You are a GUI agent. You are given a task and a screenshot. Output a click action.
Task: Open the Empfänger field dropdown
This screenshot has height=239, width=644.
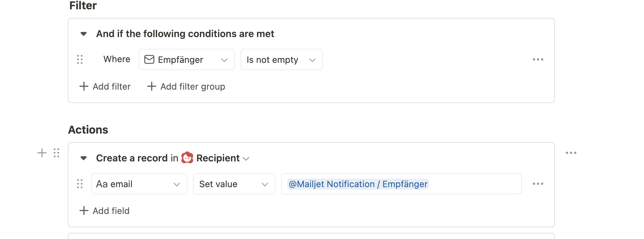click(187, 59)
